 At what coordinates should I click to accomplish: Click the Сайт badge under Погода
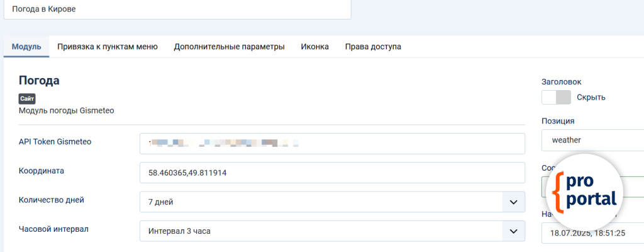tap(27, 99)
